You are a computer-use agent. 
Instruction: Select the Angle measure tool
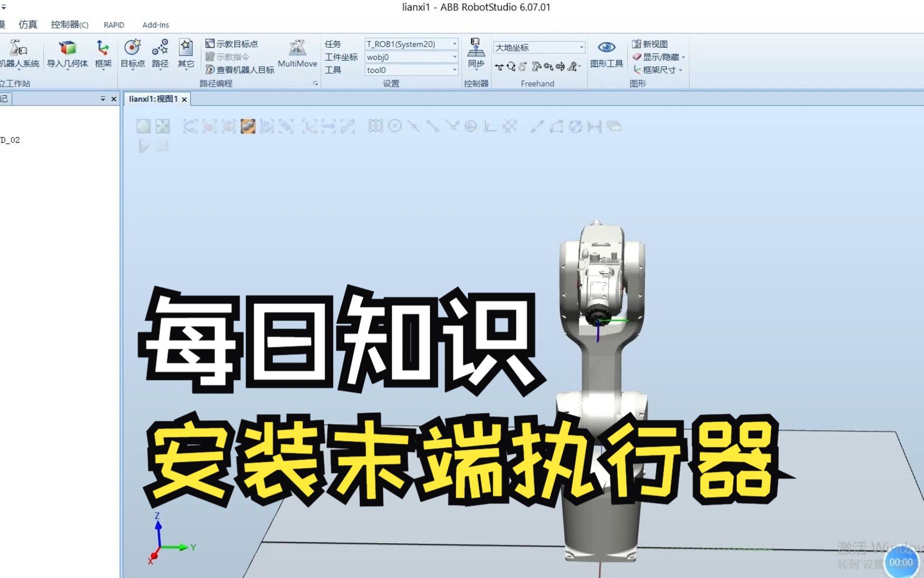tap(557, 126)
